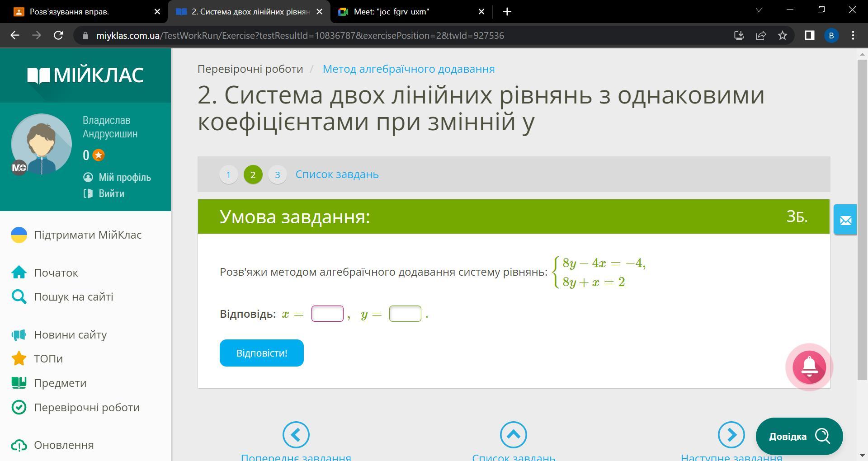Select the Система двох лінійних рівнянь tab
The height and width of the screenshot is (461, 868).
click(x=249, y=12)
